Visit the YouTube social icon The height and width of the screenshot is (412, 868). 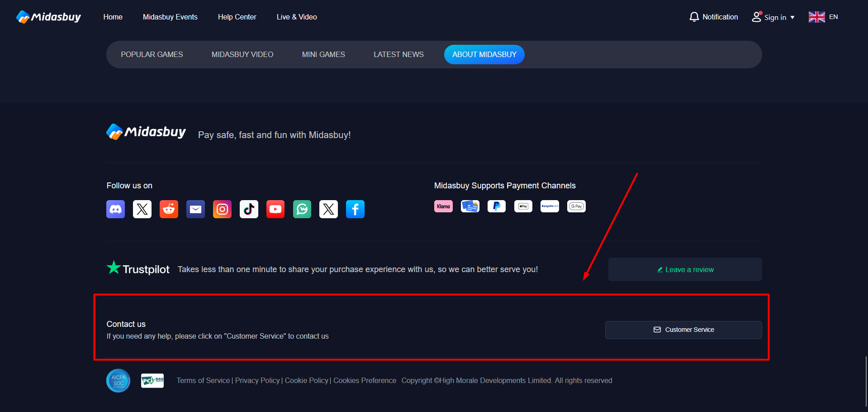[275, 209]
